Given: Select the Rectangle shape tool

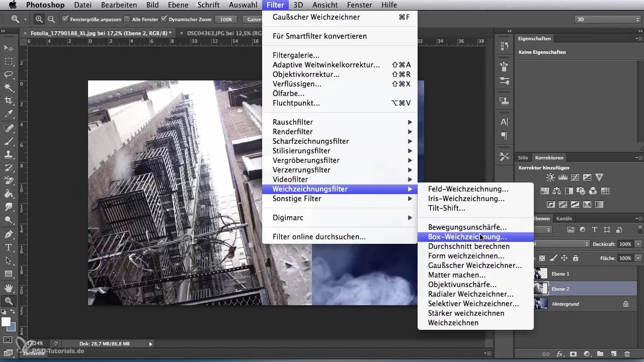Looking at the screenshot, I should (9, 274).
